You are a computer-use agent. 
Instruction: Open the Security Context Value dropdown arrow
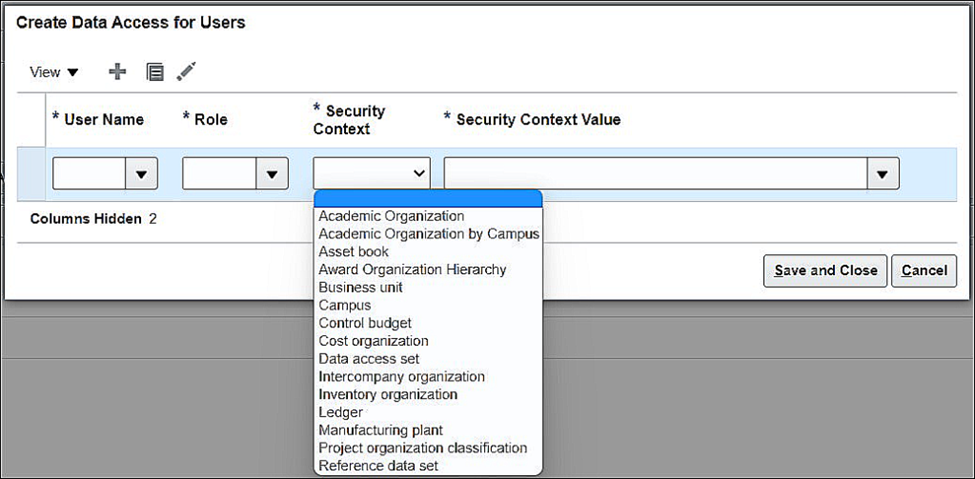tap(882, 173)
